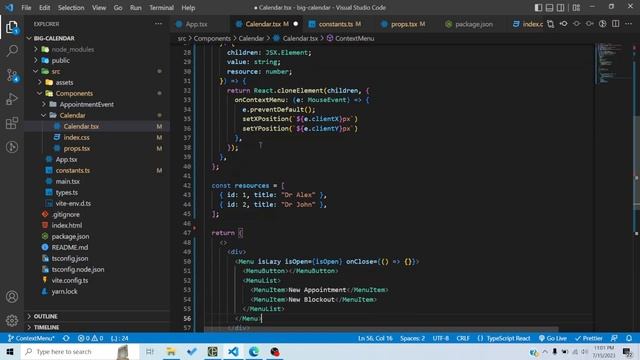The width and height of the screenshot is (640, 360).
Task: Click the unsaved dot on Calendar.tsx tab
Action: click(296, 24)
